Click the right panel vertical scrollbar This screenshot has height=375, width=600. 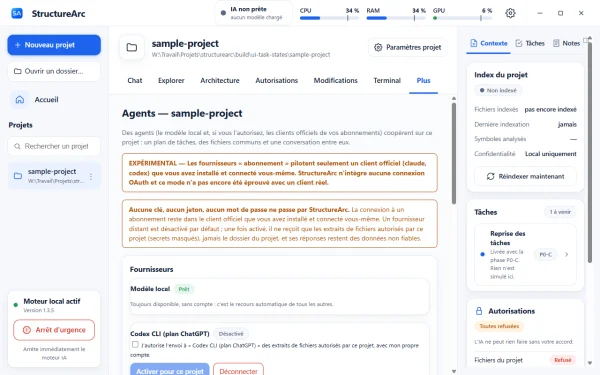tap(590, 152)
